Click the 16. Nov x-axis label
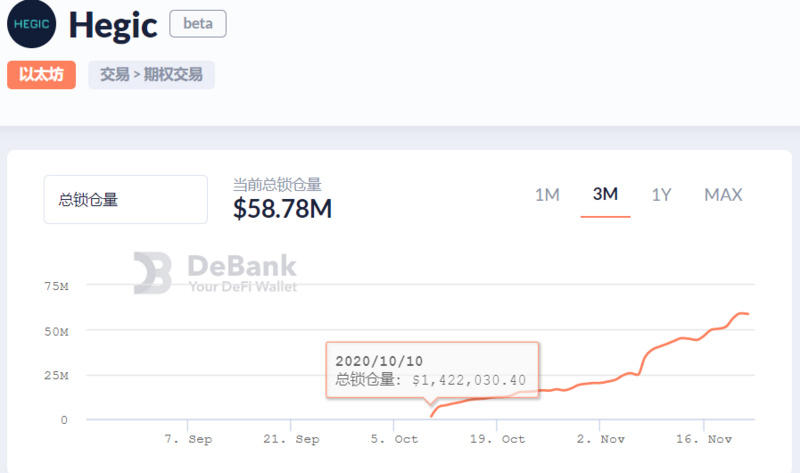 (x=706, y=439)
